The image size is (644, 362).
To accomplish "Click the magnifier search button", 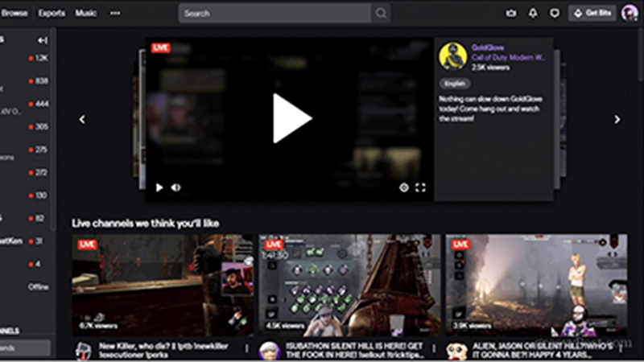I will pos(381,13).
